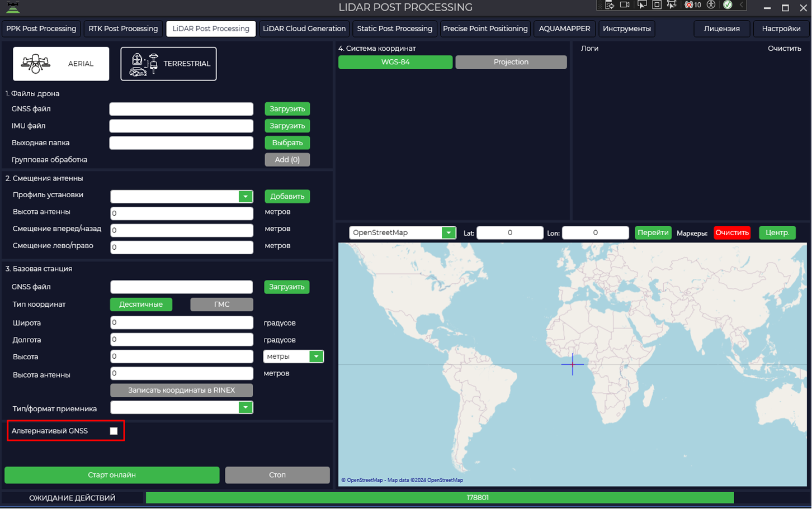Switch coordinate type to Десятичные
The height and width of the screenshot is (509, 812).
click(141, 305)
